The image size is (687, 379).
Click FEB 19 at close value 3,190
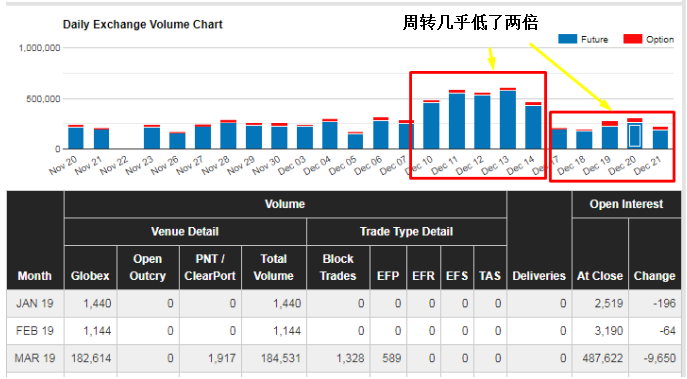(609, 331)
